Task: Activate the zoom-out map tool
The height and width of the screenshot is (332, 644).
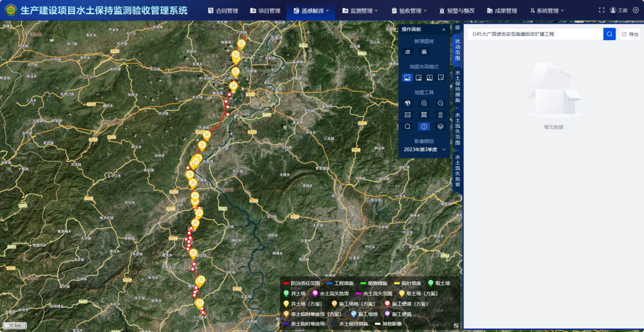Action: click(440, 103)
